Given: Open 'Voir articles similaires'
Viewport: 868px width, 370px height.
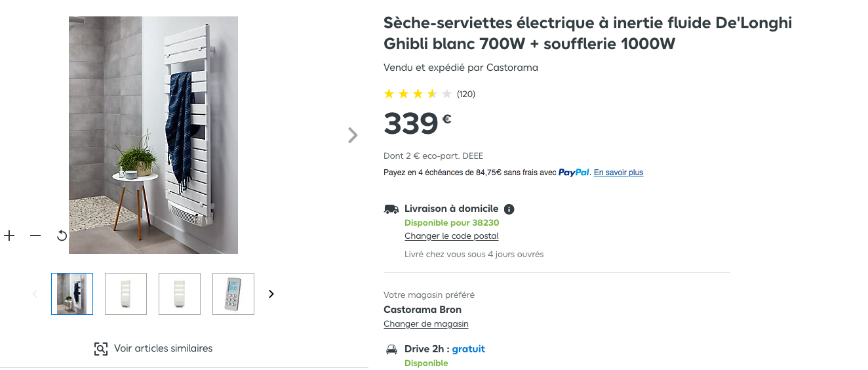Looking at the screenshot, I should 163,348.
